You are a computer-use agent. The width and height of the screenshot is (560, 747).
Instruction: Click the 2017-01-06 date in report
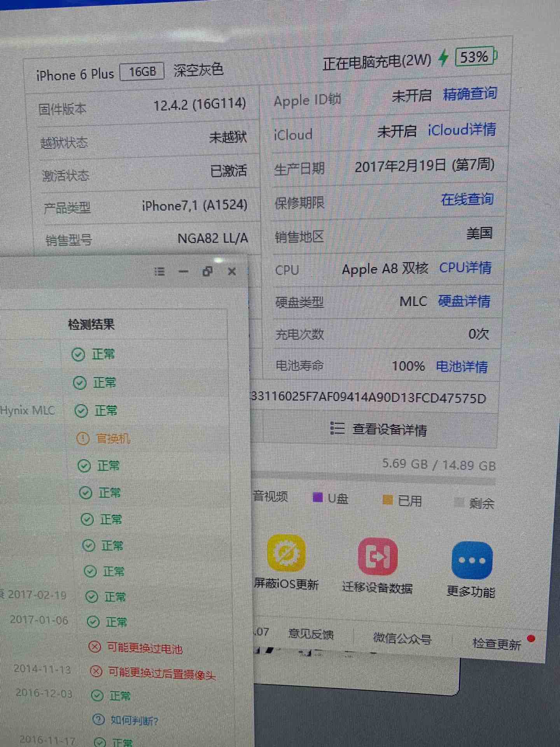(x=39, y=620)
